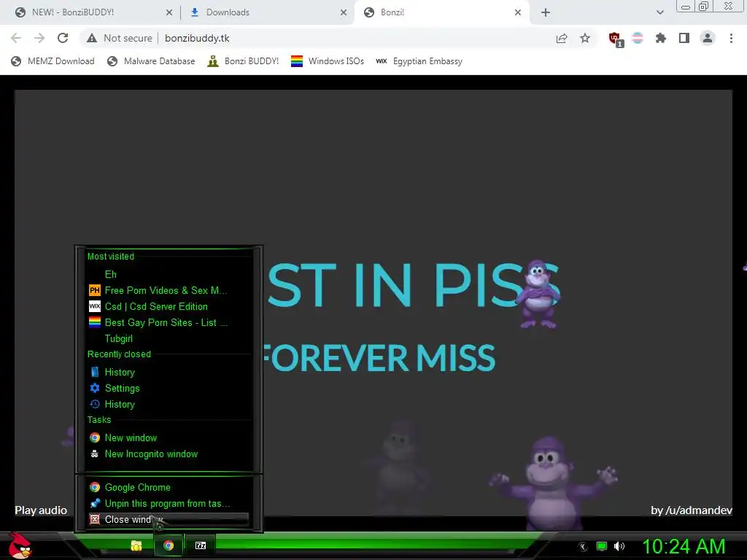Screen dimensions: 747x560
Task: Open the Angry Birds start button
Action: coord(20,545)
